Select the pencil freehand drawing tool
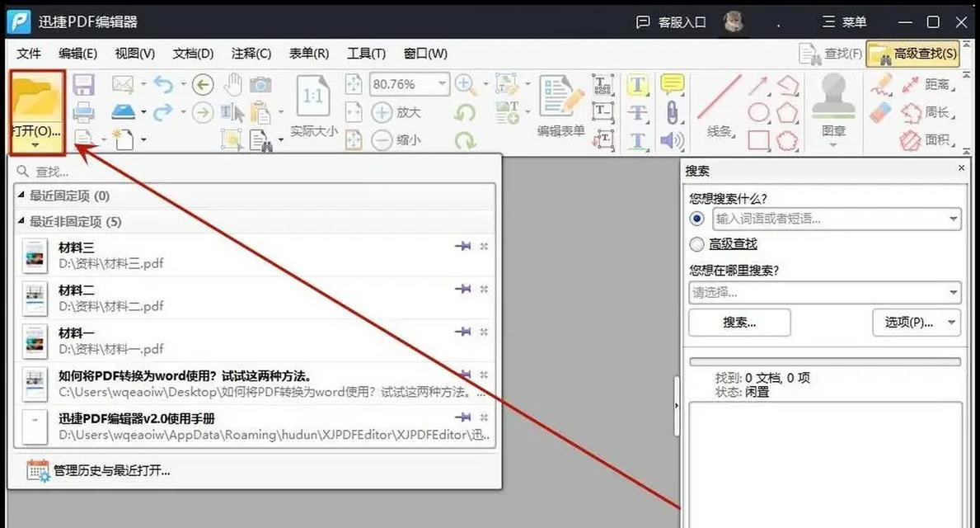 tap(880, 84)
